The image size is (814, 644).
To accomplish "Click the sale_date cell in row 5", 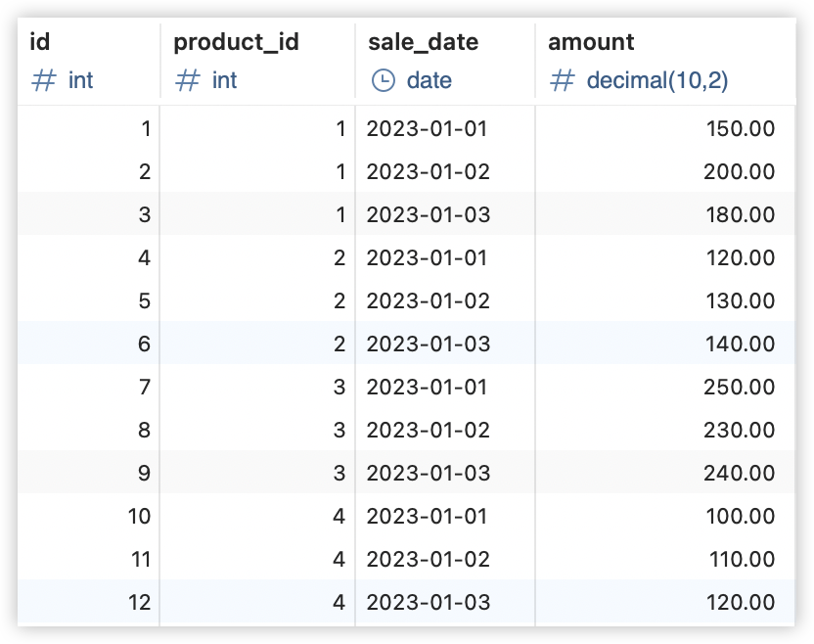I will click(x=445, y=300).
